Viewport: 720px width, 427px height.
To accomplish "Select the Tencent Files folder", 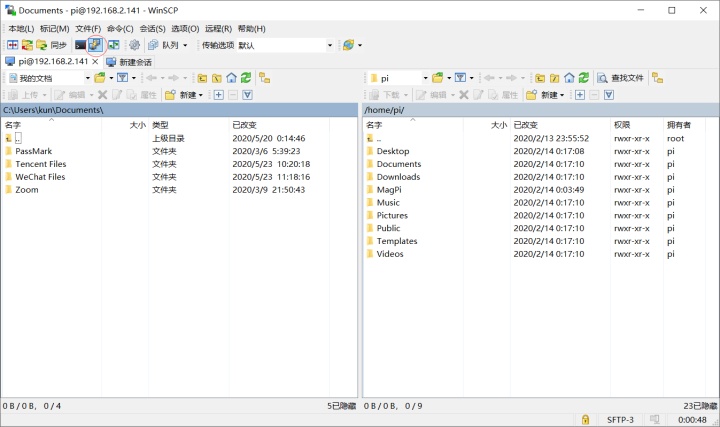I will 40,164.
